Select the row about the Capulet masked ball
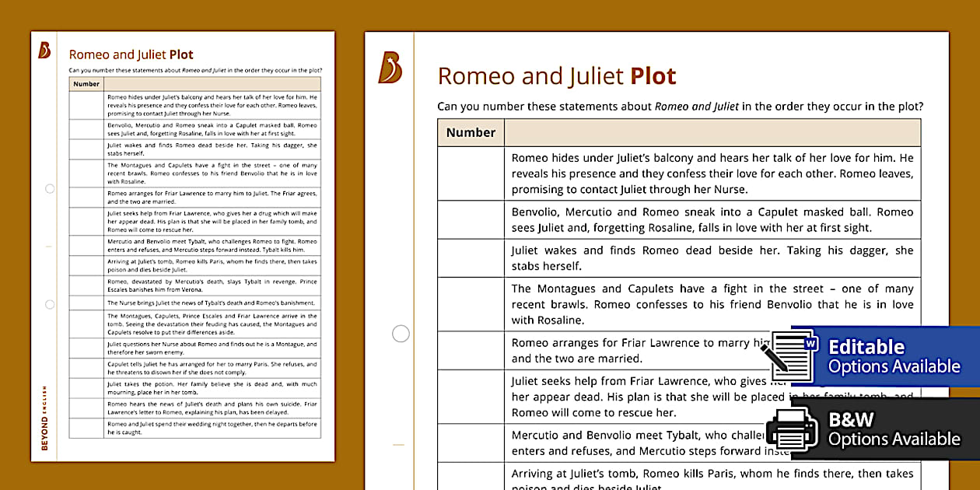Viewport: 980px width, 490px height. 712,219
